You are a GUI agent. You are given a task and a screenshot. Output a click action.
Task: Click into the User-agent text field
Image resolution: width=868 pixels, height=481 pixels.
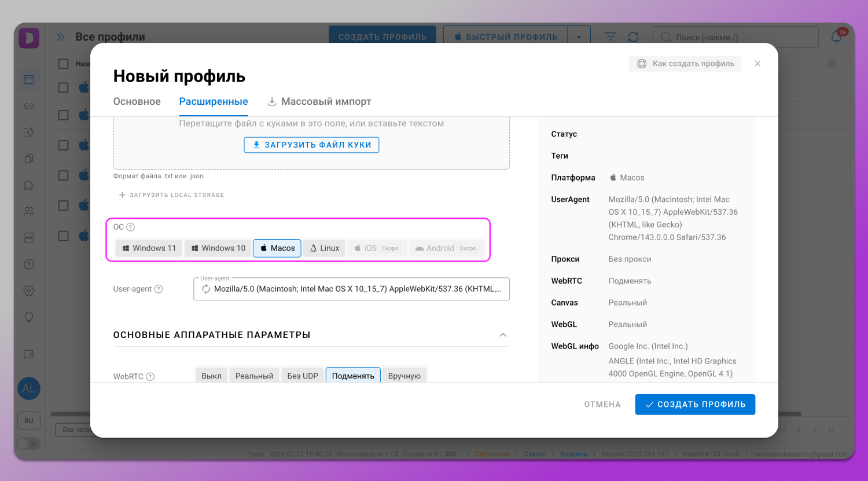(358, 289)
